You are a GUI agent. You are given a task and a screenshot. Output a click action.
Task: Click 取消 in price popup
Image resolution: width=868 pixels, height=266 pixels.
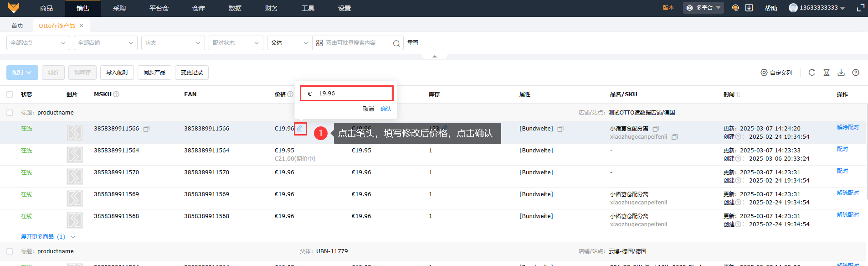click(369, 109)
